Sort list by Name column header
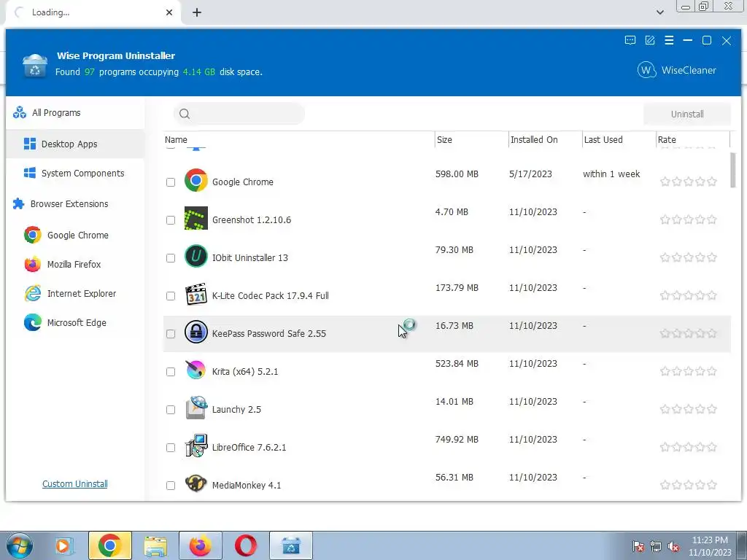 tap(298, 139)
